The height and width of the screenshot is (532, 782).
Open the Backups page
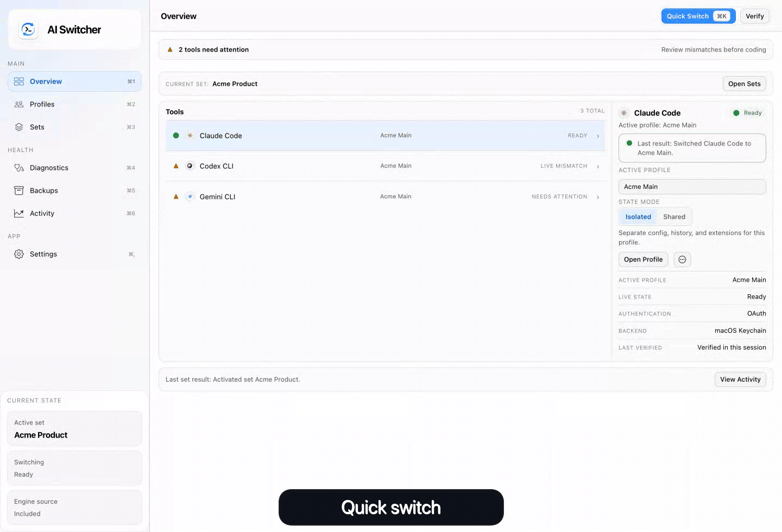pyautogui.click(x=74, y=191)
